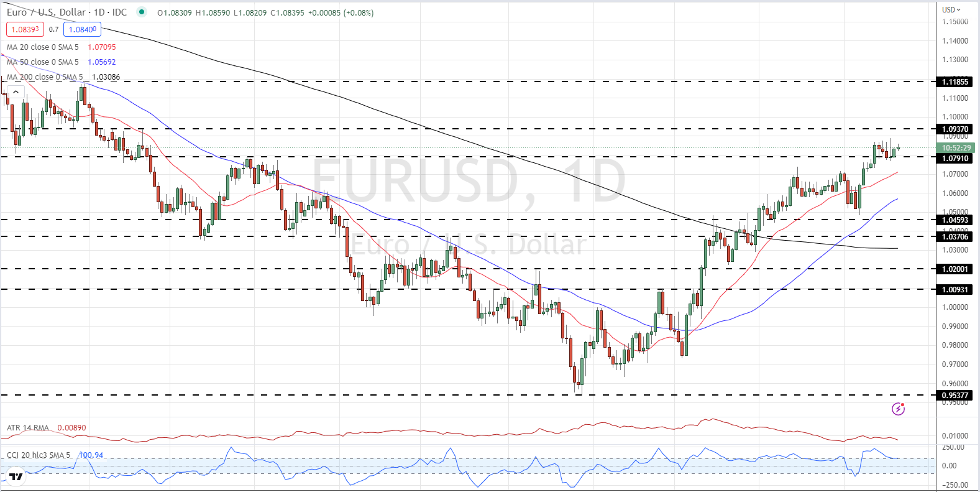Click the 0.95377 price level label

tap(955, 395)
